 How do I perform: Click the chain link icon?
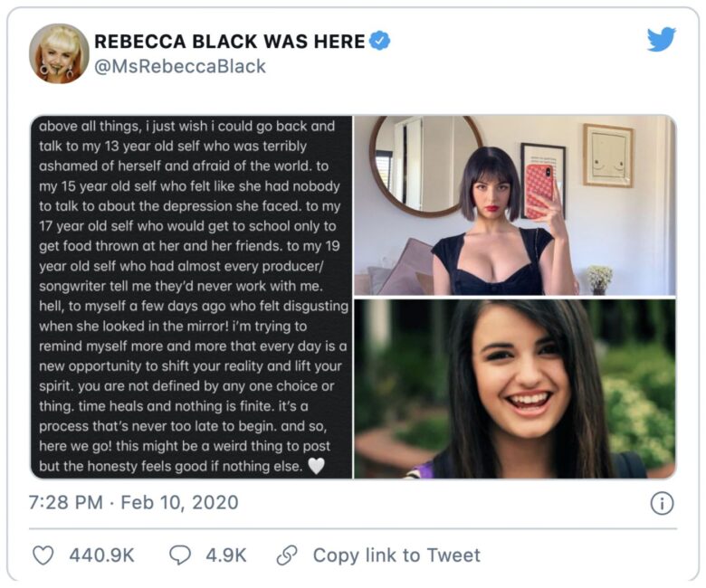pyautogui.click(x=287, y=555)
